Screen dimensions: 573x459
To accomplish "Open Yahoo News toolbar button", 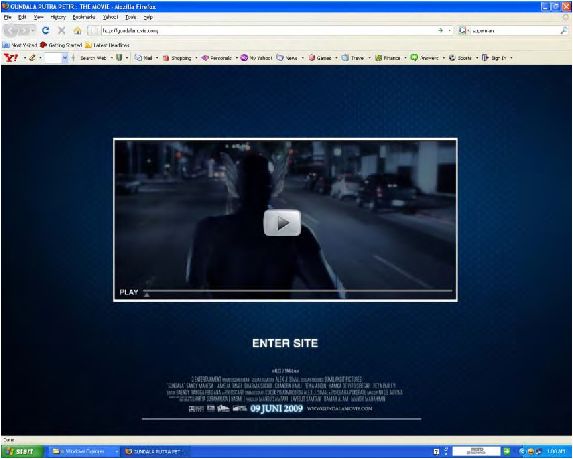I will pyautogui.click(x=287, y=58).
